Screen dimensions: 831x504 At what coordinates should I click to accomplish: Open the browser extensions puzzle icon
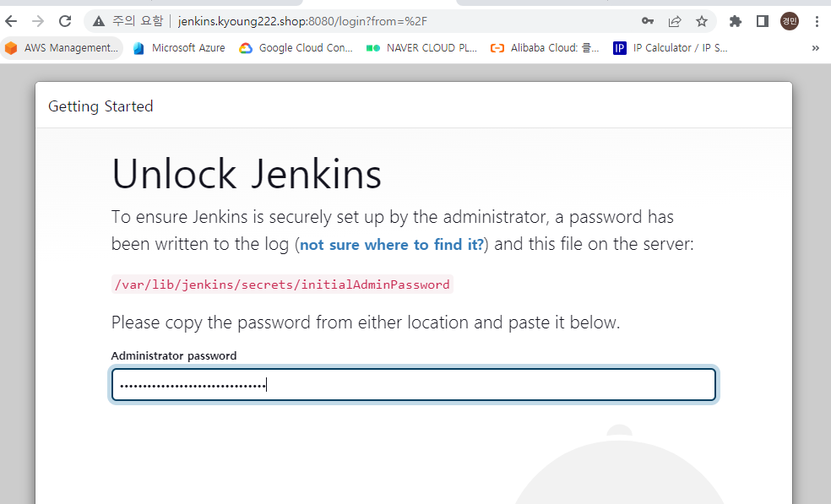tap(735, 21)
